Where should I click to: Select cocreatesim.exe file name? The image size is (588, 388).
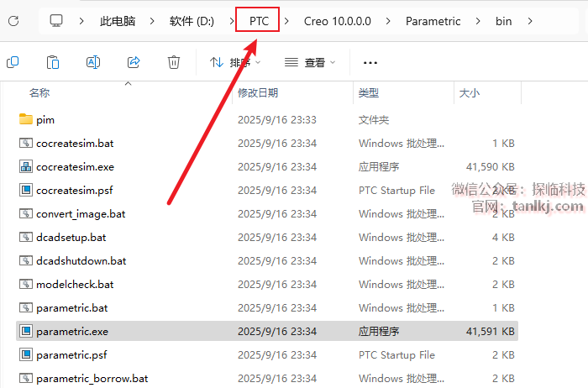(x=75, y=167)
